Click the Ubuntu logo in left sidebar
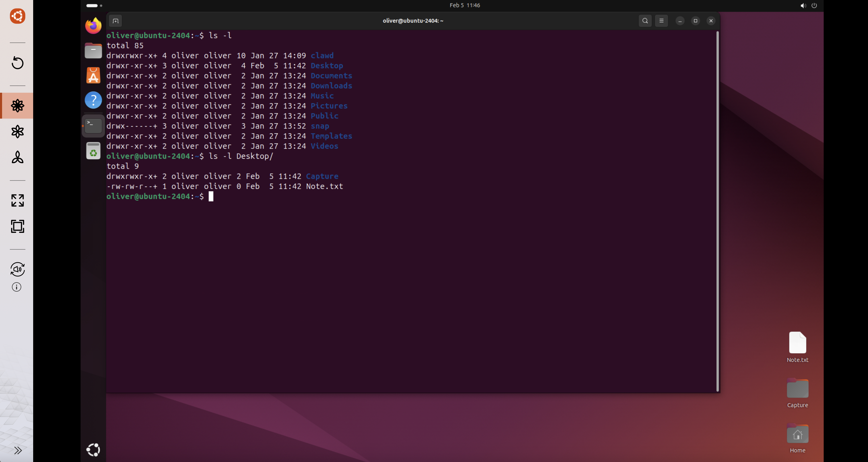The image size is (868, 462). click(x=18, y=16)
